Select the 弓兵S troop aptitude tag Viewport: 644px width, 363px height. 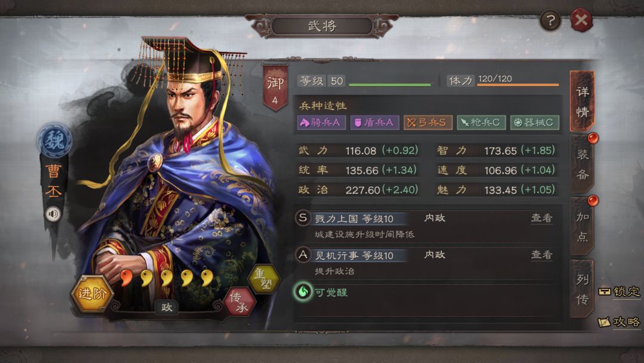tap(428, 122)
